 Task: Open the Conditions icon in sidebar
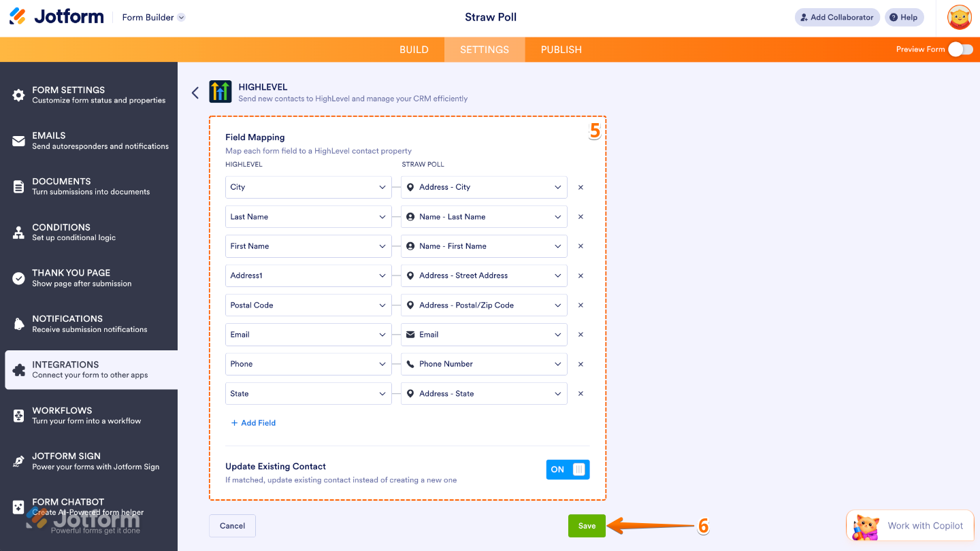pyautogui.click(x=18, y=231)
